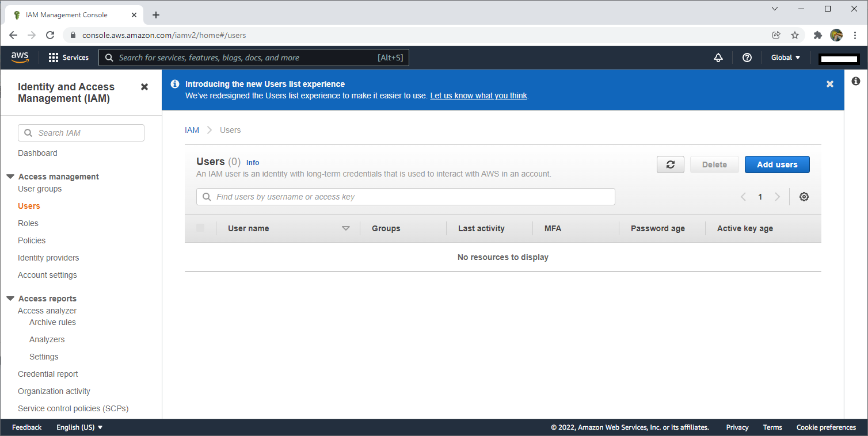Open Archive rules under Access analyzer
The image size is (868, 436).
[52, 322]
